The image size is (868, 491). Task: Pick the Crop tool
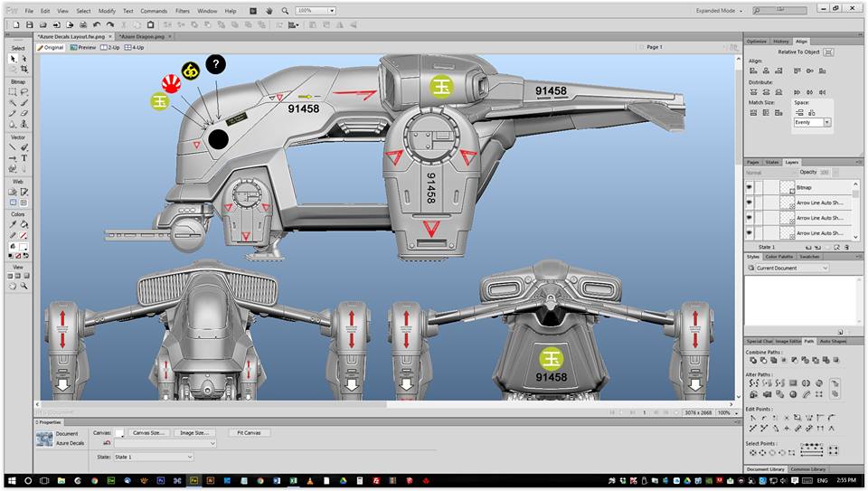tap(24, 69)
